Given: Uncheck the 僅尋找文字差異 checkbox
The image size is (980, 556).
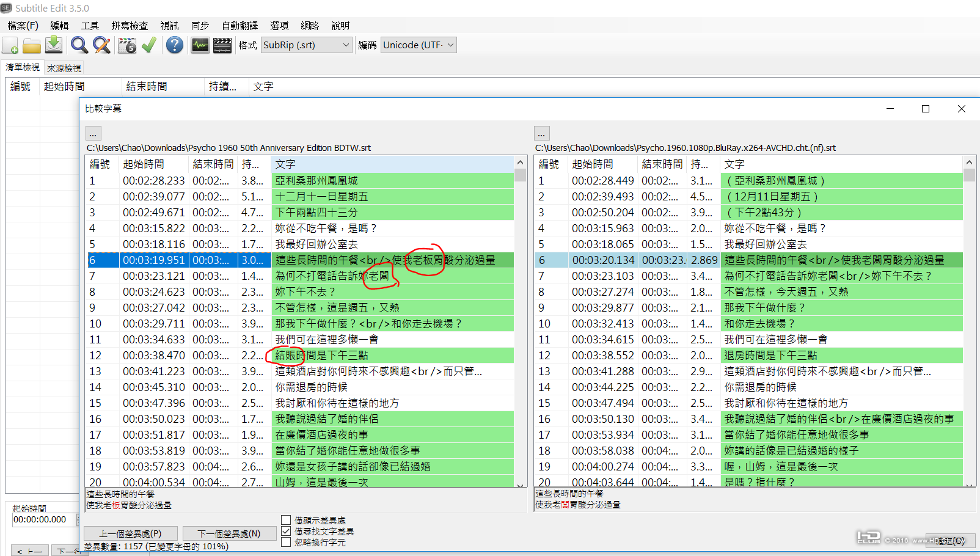Looking at the screenshot, I should click(286, 531).
